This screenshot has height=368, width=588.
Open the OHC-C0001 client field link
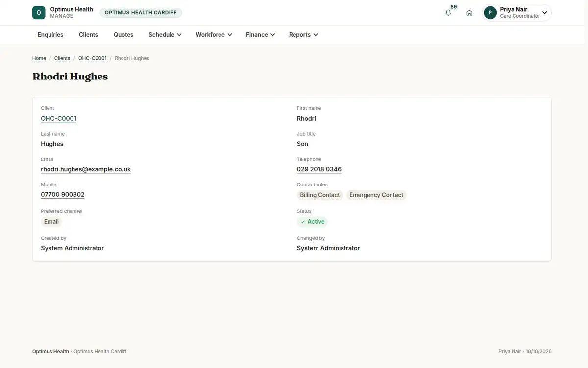(x=59, y=118)
